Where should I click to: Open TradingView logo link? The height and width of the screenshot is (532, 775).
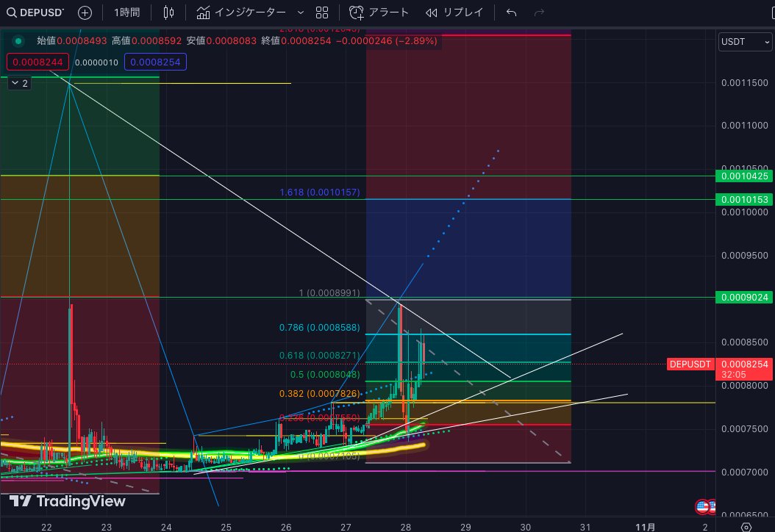click(x=67, y=501)
